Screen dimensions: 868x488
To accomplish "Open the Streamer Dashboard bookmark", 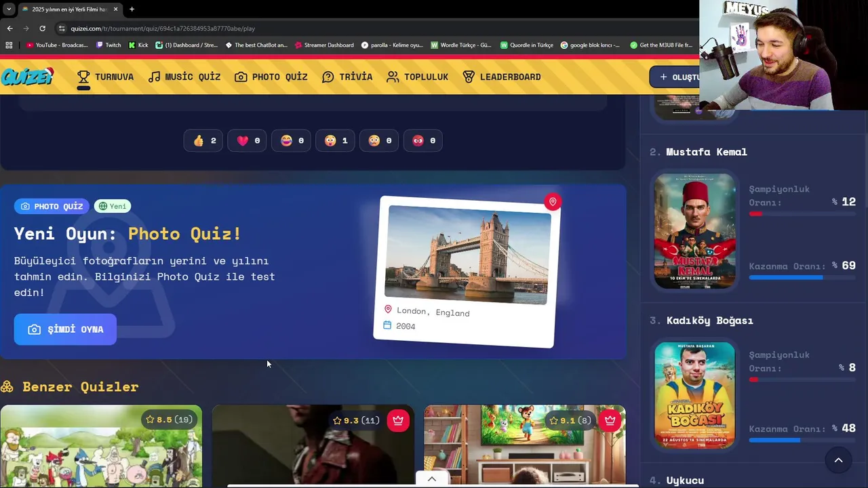I will [323, 45].
